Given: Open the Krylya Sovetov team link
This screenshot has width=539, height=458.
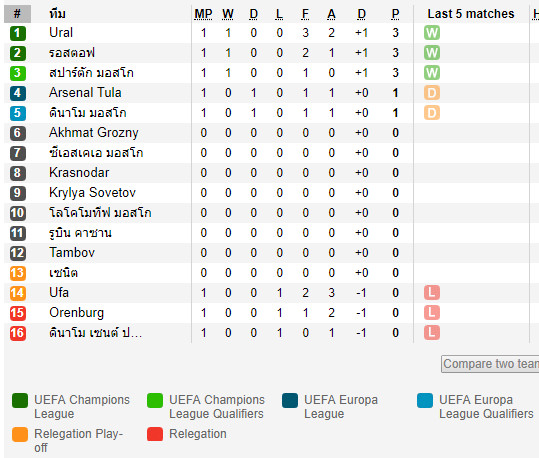Looking at the screenshot, I should tap(92, 193).
